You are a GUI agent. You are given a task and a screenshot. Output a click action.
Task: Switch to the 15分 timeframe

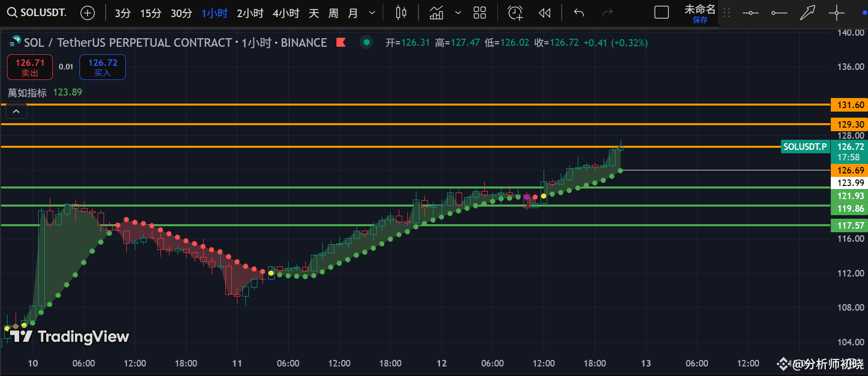(x=150, y=13)
